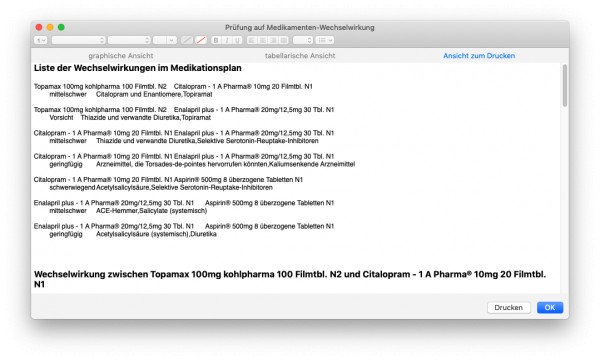Click window title 'Prüfung auf Medikamenten-Wechselwirkung'
The width and height of the screenshot is (600, 360).
[x=300, y=28]
